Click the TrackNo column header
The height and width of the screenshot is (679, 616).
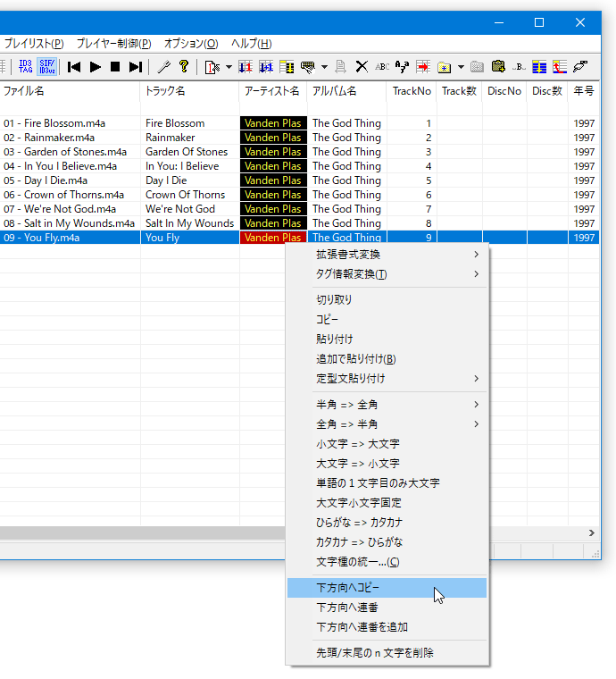(x=412, y=91)
